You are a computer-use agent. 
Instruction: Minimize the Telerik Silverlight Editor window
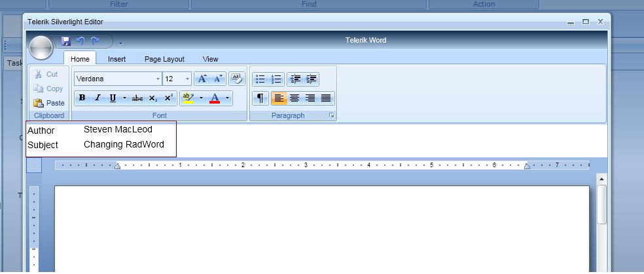point(571,22)
